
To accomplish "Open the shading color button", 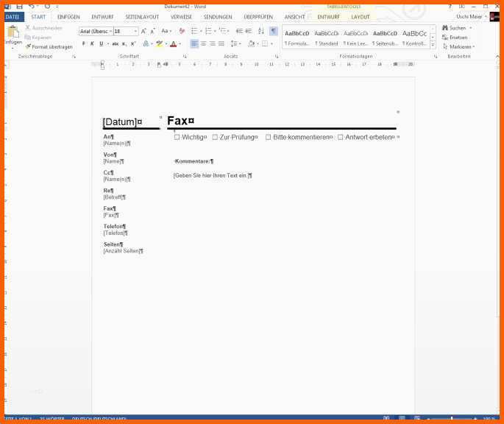I will pyautogui.click(x=252, y=43).
